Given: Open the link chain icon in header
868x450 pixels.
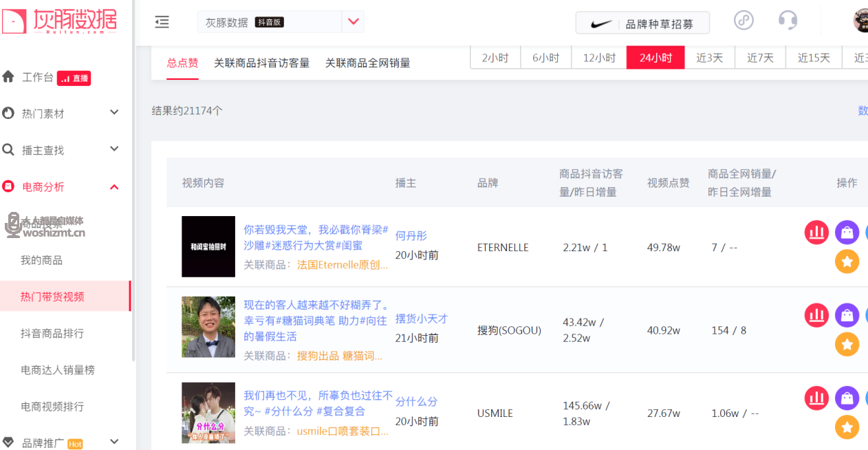Looking at the screenshot, I should [x=744, y=20].
